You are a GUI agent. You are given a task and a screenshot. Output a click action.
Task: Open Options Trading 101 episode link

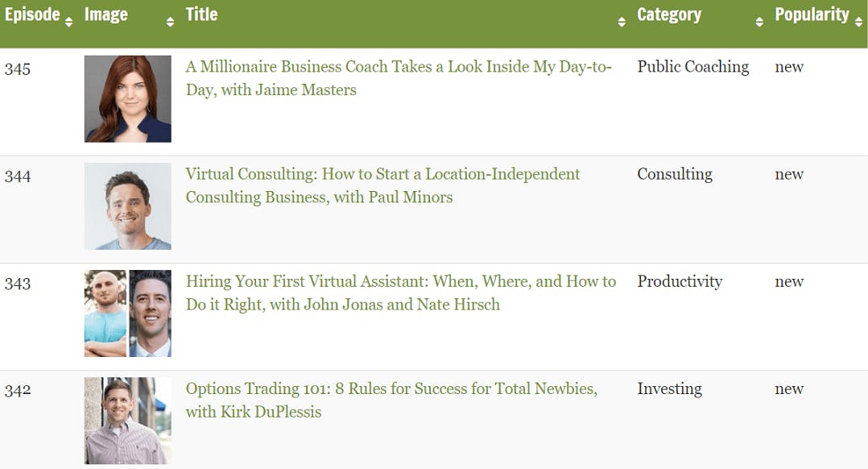click(391, 401)
